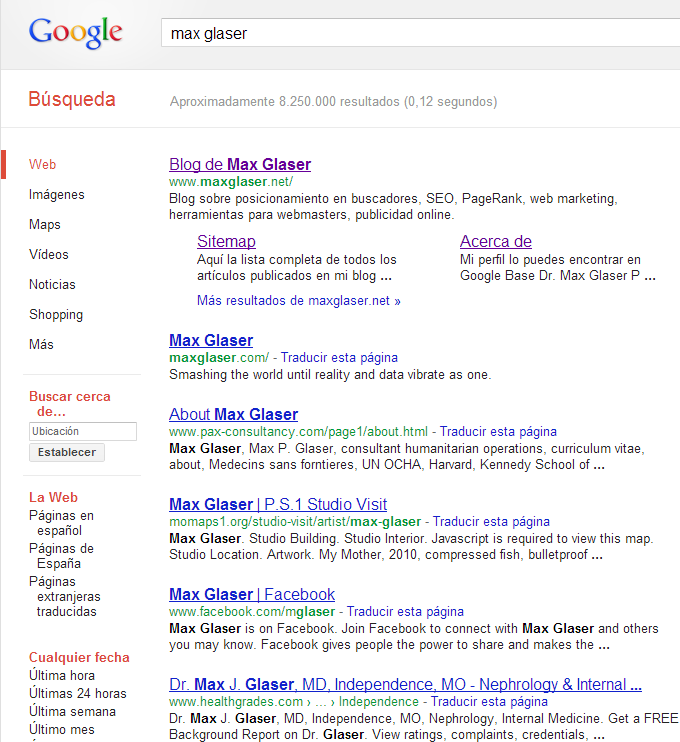Open the Blog de Max Glaser result
Image resolution: width=680 pixels, height=742 pixels.
[x=240, y=164]
